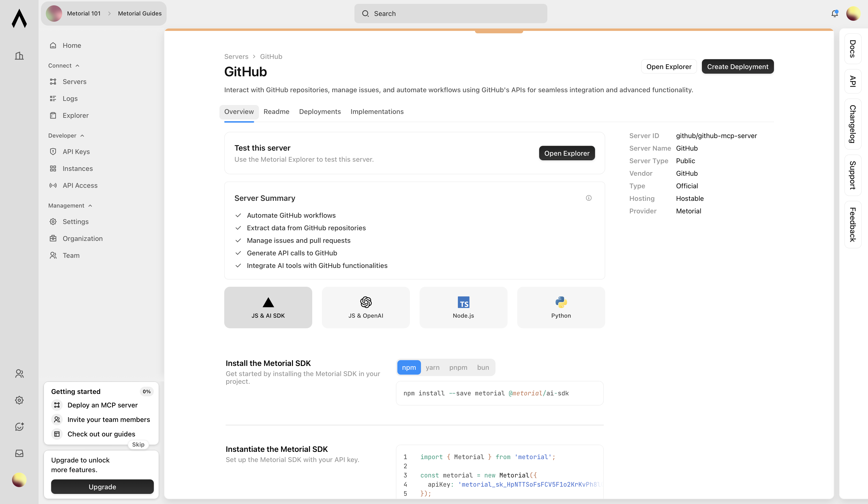Viewport: 868px width, 504px height.
Task: Open the Readme tab for GitHub server
Action: coord(276,112)
